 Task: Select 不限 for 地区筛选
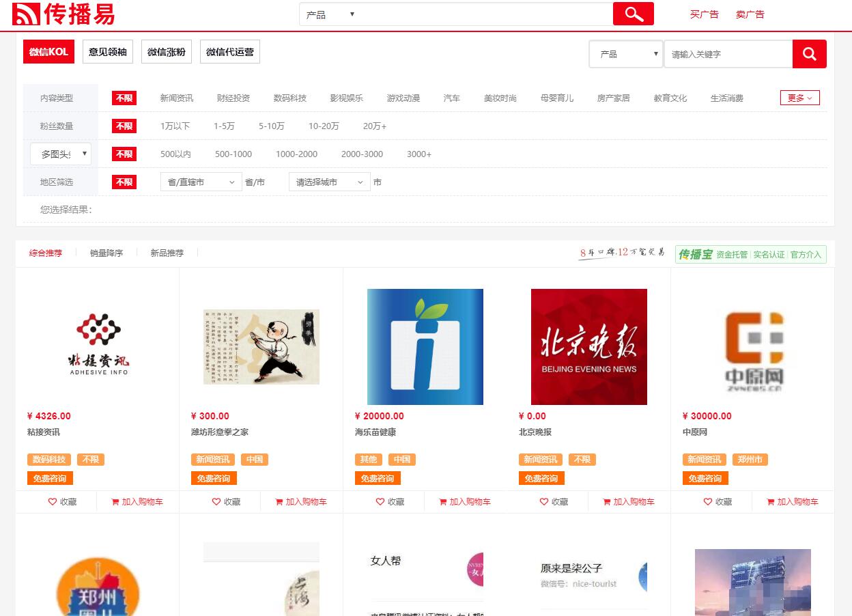coord(124,182)
